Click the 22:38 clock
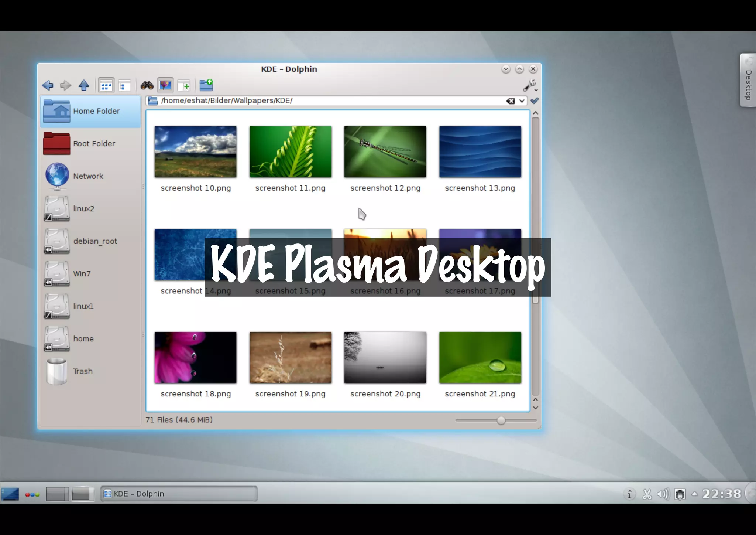 pos(722,494)
